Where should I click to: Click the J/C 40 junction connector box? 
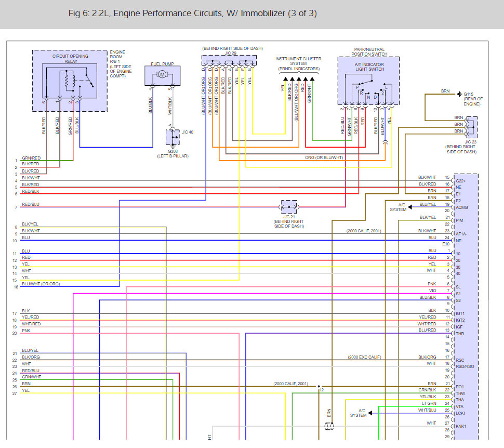click(x=173, y=137)
